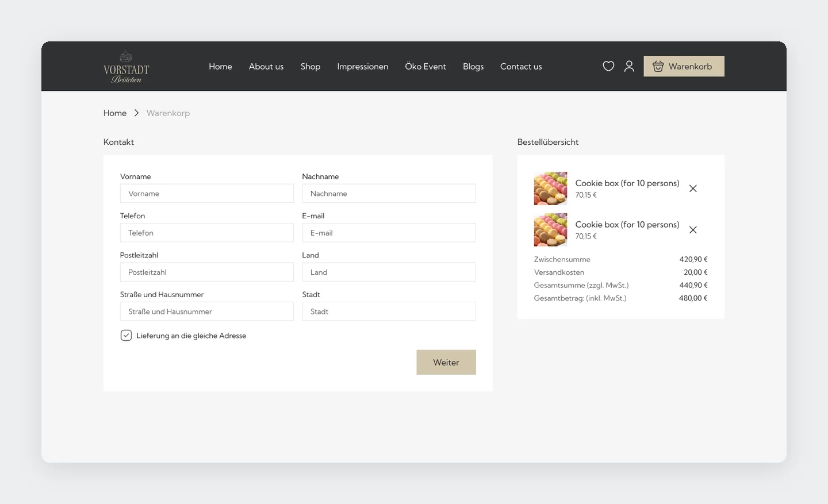Open the About us page
This screenshot has height=504, width=828.
coord(266,66)
